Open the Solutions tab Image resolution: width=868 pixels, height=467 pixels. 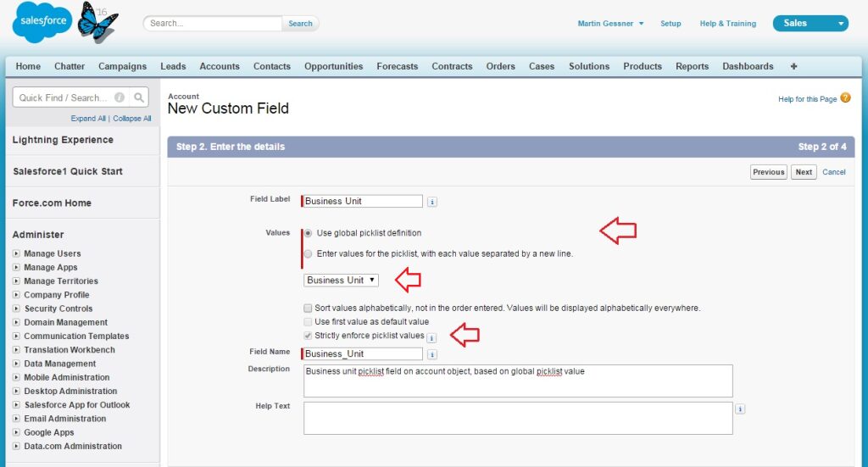coord(589,66)
